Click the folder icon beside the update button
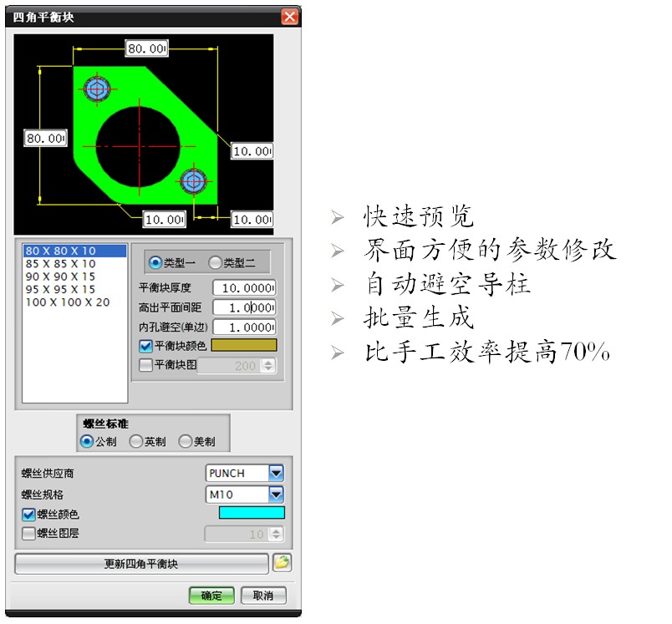672x624 pixels. (x=283, y=564)
